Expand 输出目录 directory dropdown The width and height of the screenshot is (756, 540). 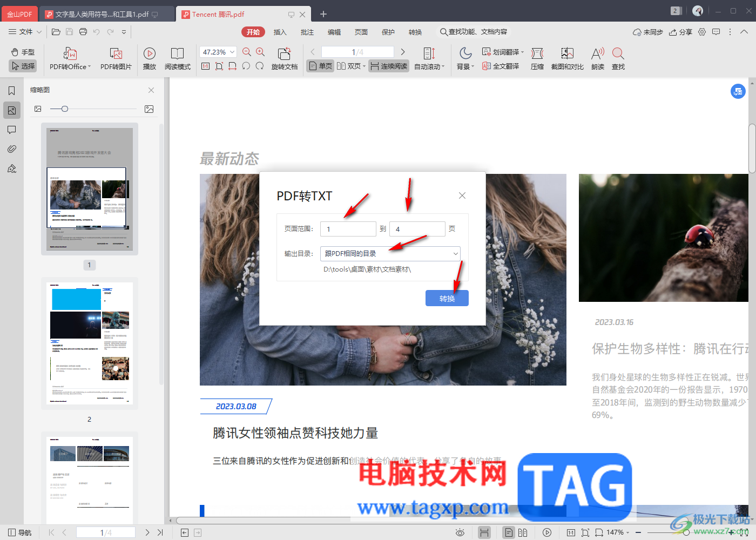(455, 253)
